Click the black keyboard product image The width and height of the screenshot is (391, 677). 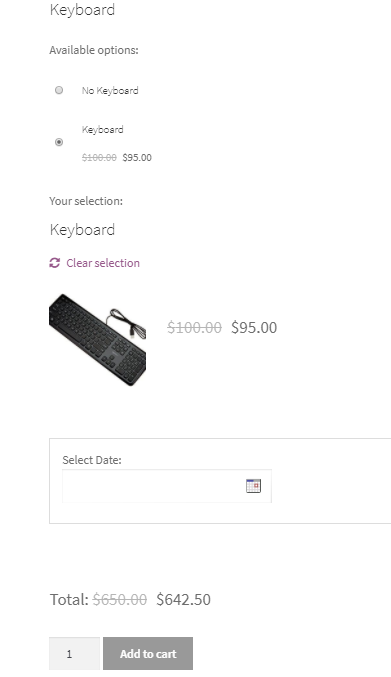(98, 340)
